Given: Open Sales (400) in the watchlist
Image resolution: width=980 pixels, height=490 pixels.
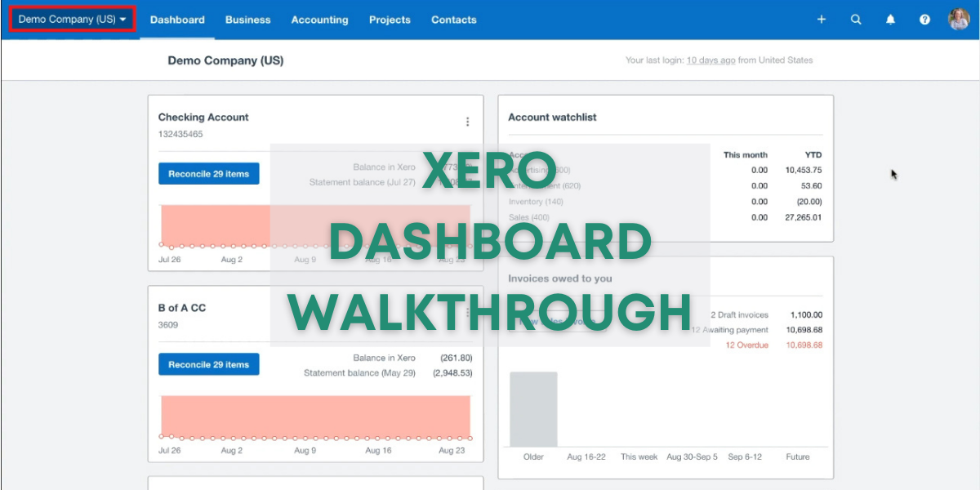Looking at the screenshot, I should coord(528,217).
